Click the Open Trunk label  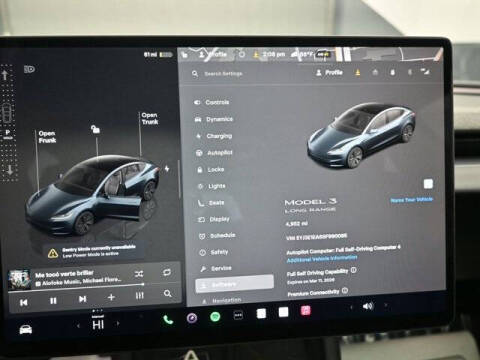point(150,118)
